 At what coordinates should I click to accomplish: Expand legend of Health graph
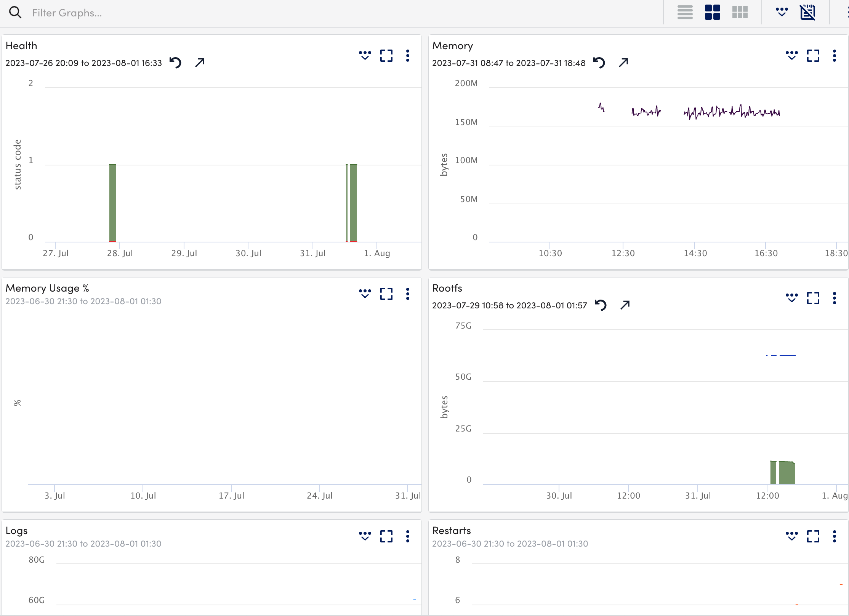tap(365, 56)
